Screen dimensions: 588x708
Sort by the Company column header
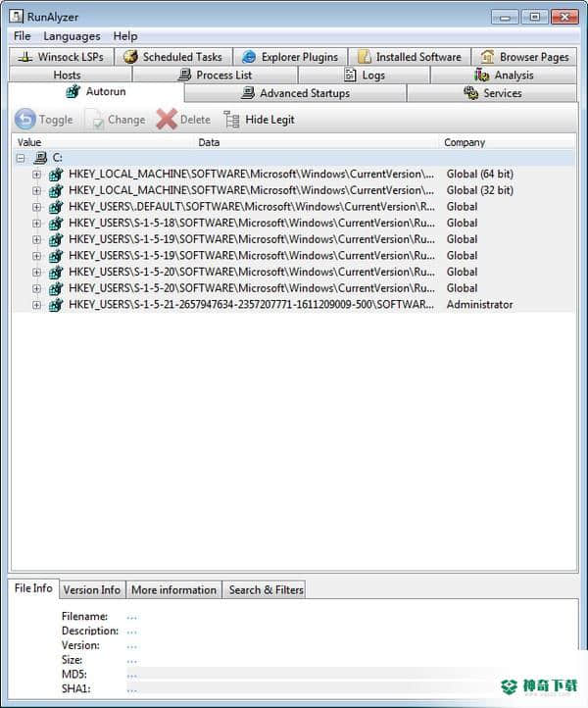(508, 143)
